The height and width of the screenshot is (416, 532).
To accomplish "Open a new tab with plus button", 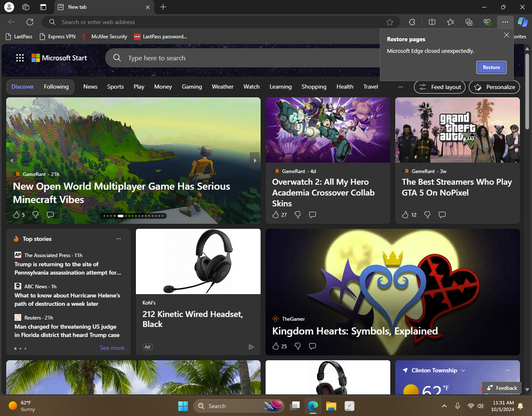I will [163, 7].
